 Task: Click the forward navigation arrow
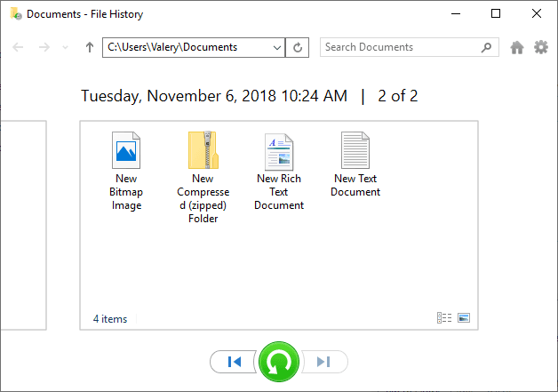click(44, 47)
